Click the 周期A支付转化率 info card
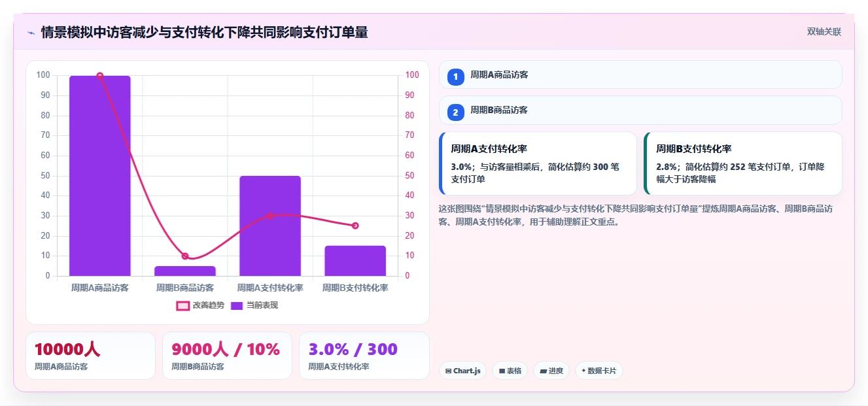 (538, 163)
